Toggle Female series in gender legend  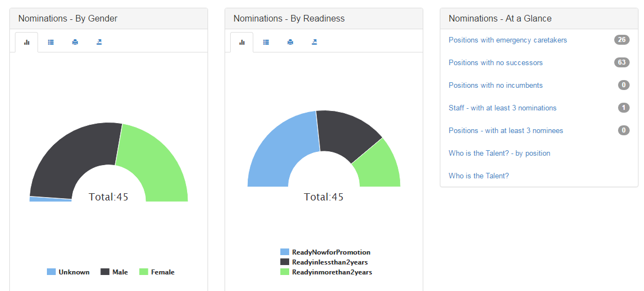click(157, 272)
